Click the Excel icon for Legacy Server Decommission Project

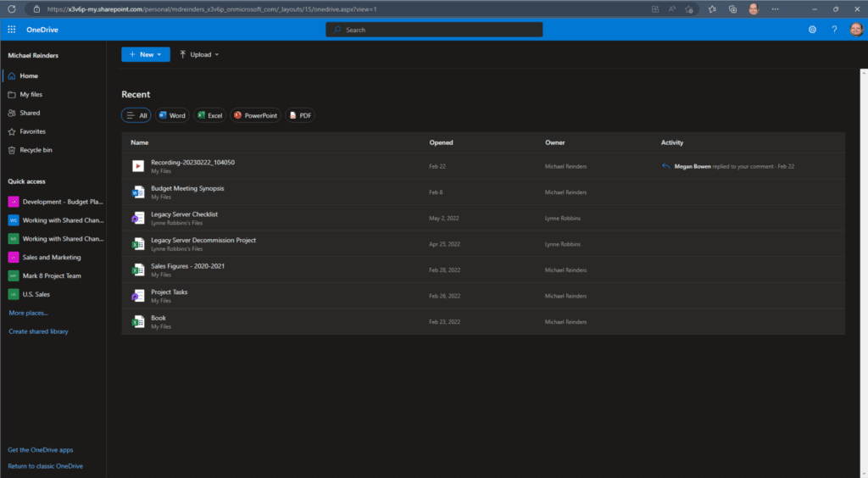pyautogui.click(x=138, y=244)
